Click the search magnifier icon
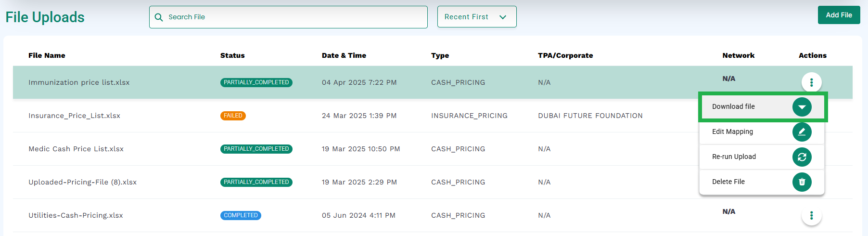 pos(159,17)
